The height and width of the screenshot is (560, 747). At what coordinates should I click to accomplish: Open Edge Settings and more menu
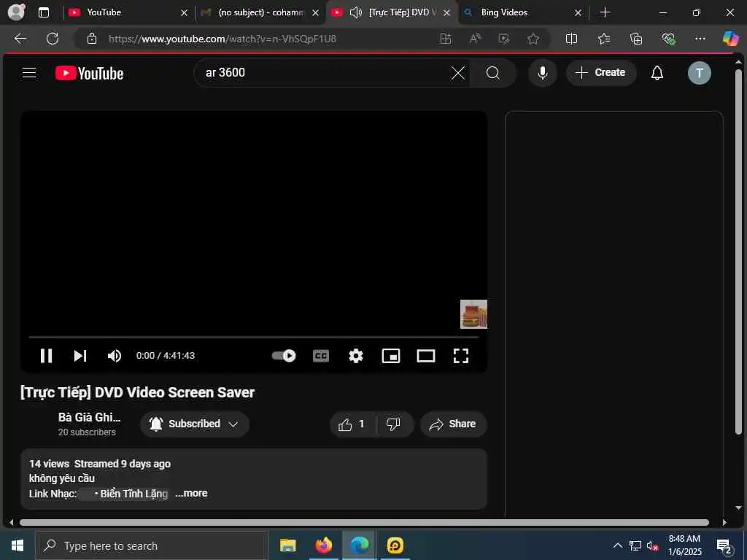[700, 39]
